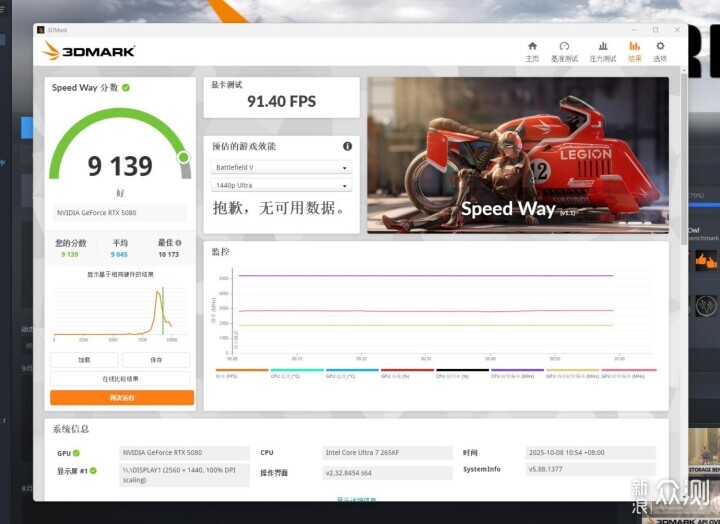Screen dimensions: 720x524
Task: Click the 监控 monitoring heading
Action: (x=220, y=252)
